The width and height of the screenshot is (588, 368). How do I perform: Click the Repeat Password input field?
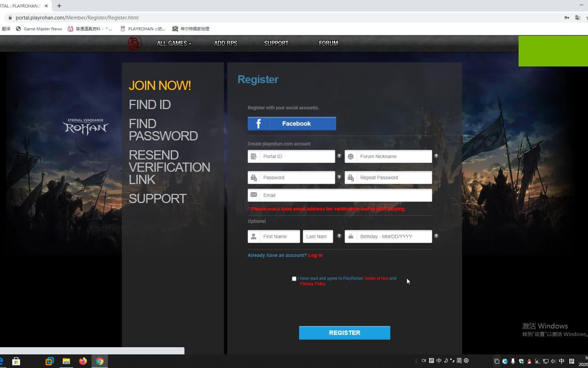[x=388, y=178]
